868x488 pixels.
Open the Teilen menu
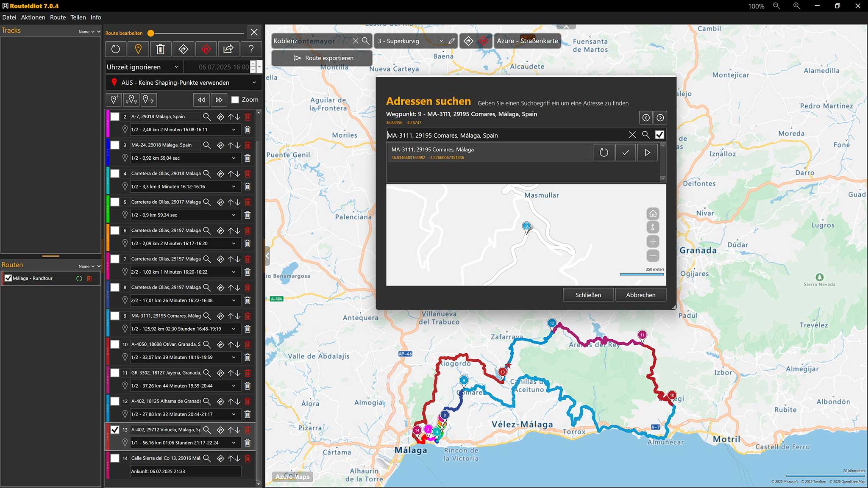click(78, 17)
